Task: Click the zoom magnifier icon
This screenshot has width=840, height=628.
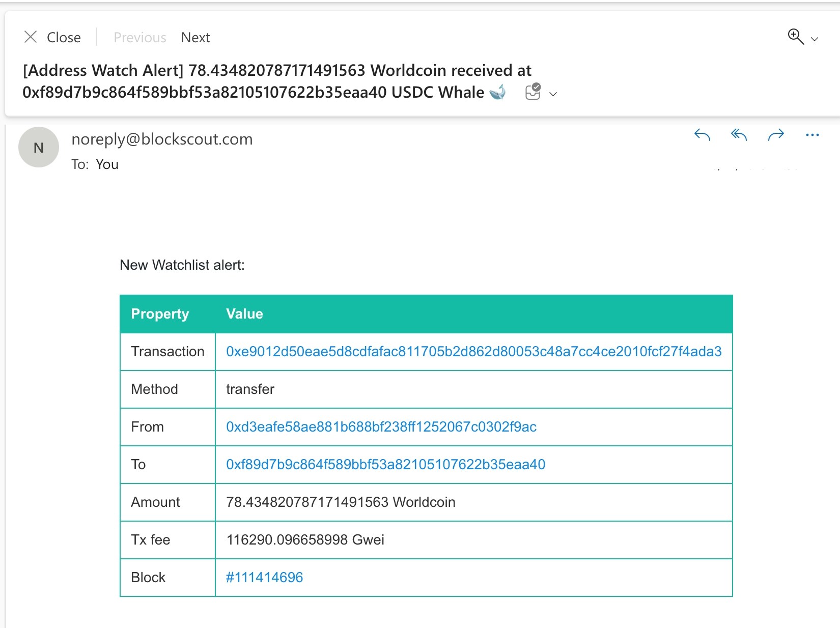Action: click(796, 37)
